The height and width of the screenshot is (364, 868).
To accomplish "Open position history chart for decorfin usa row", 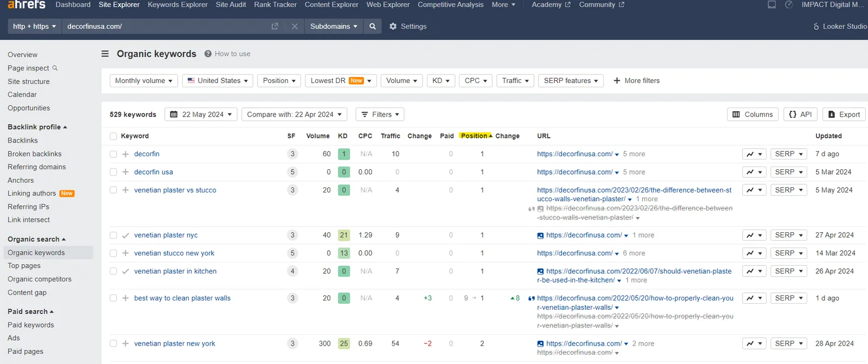I will tap(754, 172).
